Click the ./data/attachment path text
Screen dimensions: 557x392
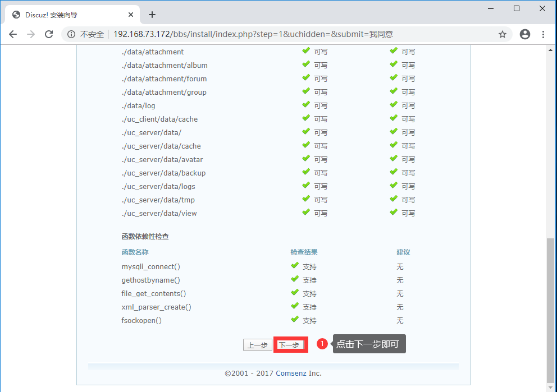click(153, 52)
